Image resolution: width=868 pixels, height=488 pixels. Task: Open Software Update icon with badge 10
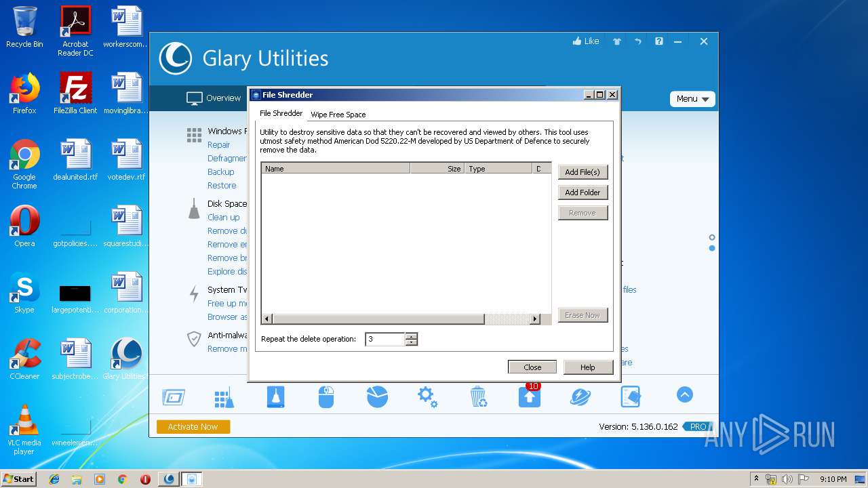point(530,396)
